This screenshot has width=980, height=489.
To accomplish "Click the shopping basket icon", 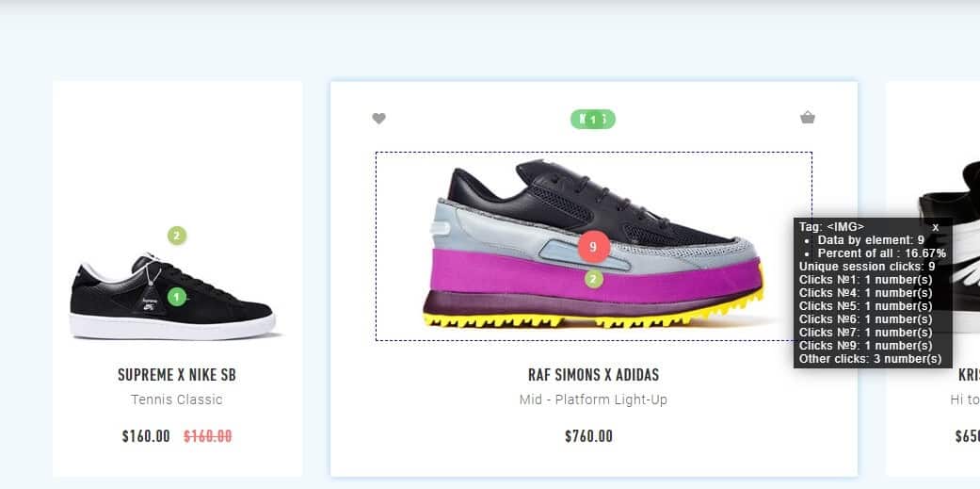I will [x=808, y=118].
